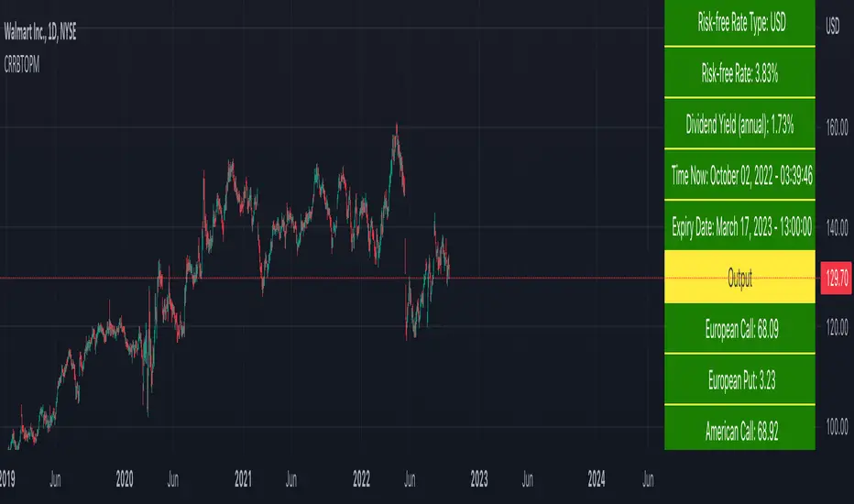Click the 100.00 price axis label
Viewport: 854px width, 504px height.
point(837,427)
